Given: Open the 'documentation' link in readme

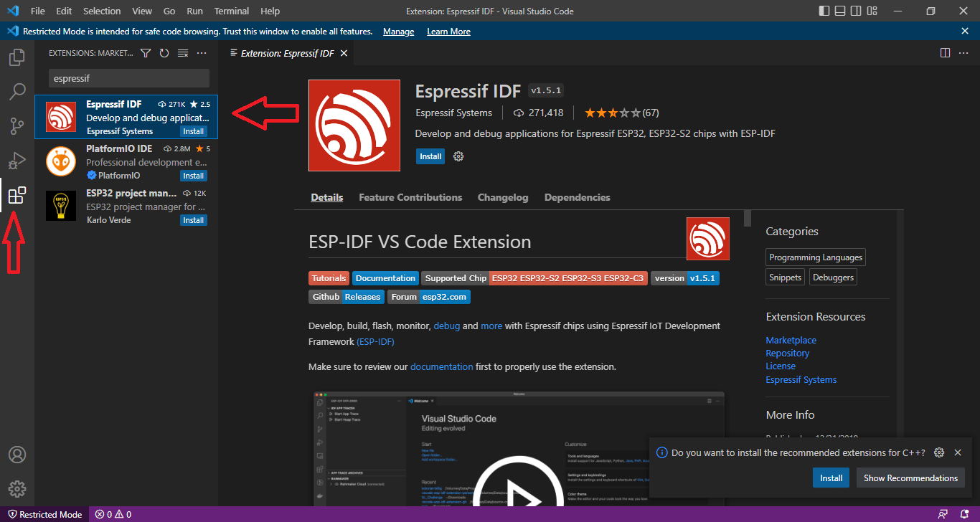Looking at the screenshot, I should coord(442,366).
